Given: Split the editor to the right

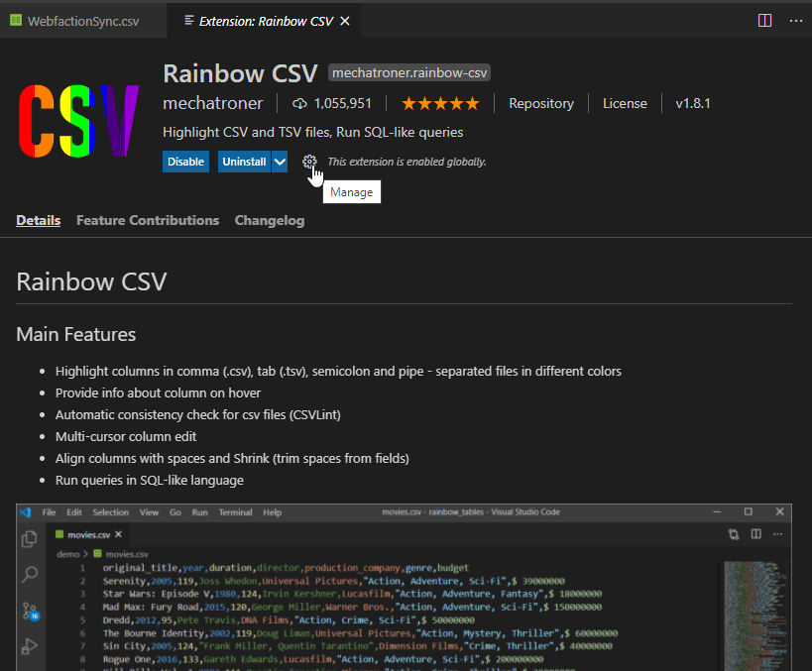Looking at the screenshot, I should tap(764, 21).
